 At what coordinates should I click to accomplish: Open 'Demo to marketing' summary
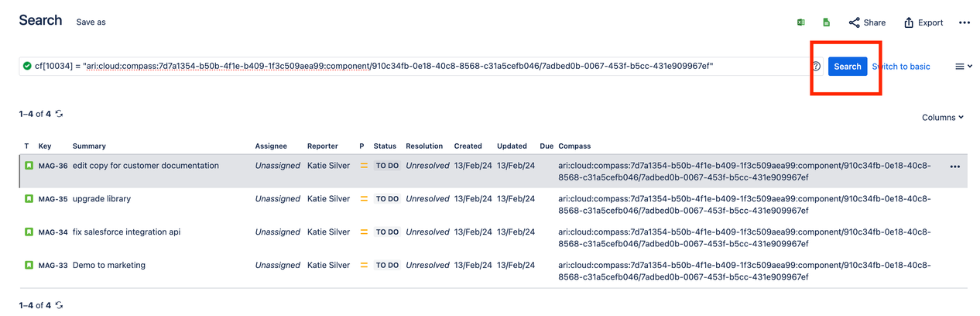[x=109, y=266]
